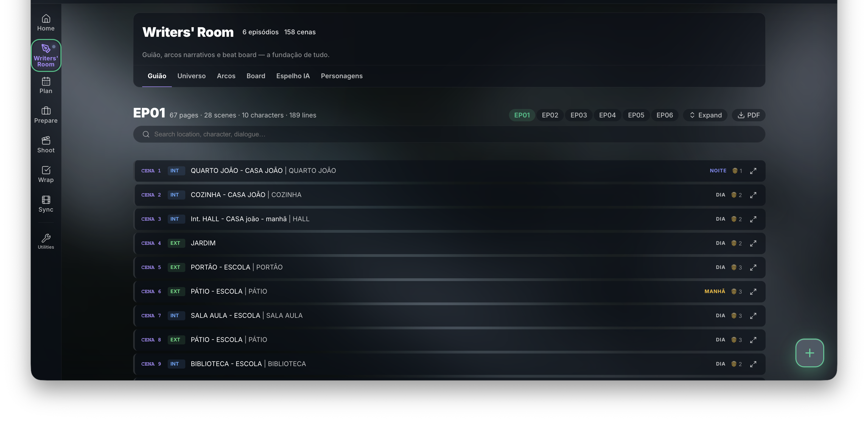Select the EP06 episode pill
868x421 pixels.
coord(665,115)
